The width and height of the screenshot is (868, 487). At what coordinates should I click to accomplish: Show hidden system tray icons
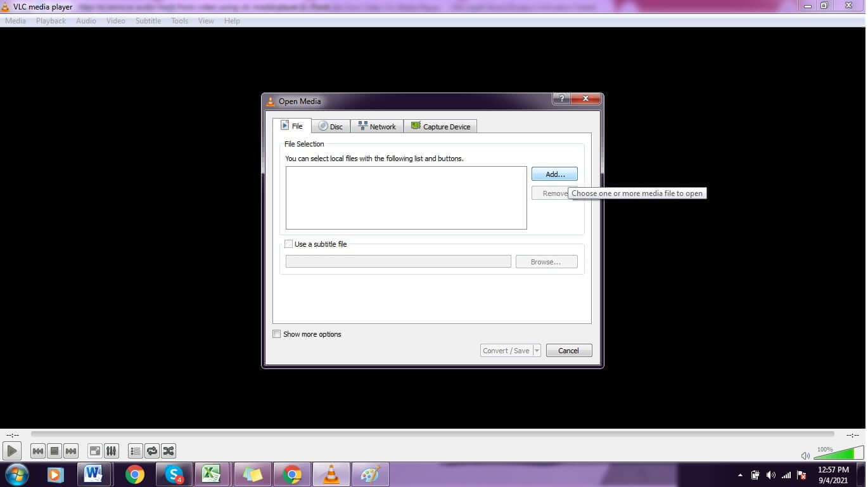click(x=740, y=475)
